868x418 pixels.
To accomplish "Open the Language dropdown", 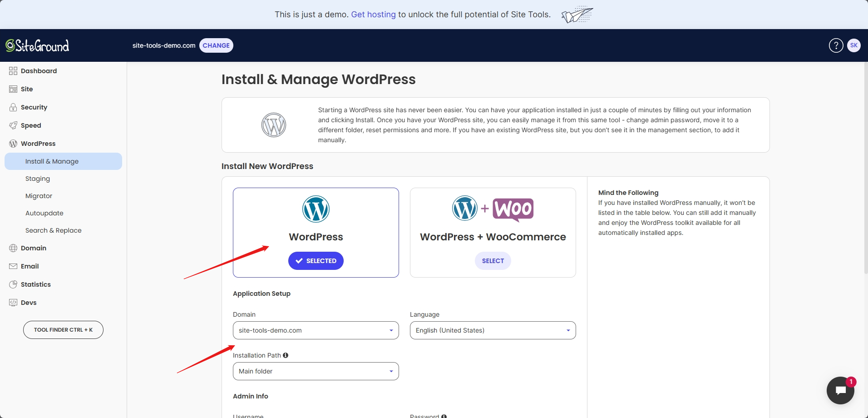I will (x=493, y=330).
